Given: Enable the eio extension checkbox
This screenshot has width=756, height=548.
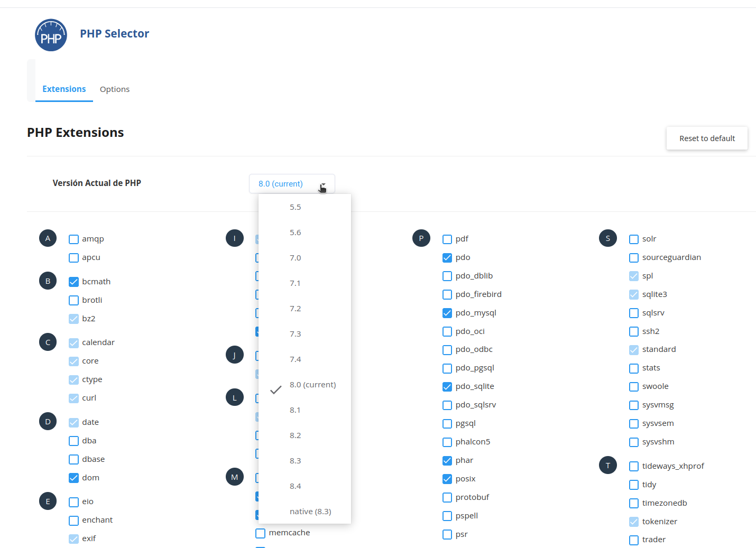Looking at the screenshot, I should [x=73, y=502].
